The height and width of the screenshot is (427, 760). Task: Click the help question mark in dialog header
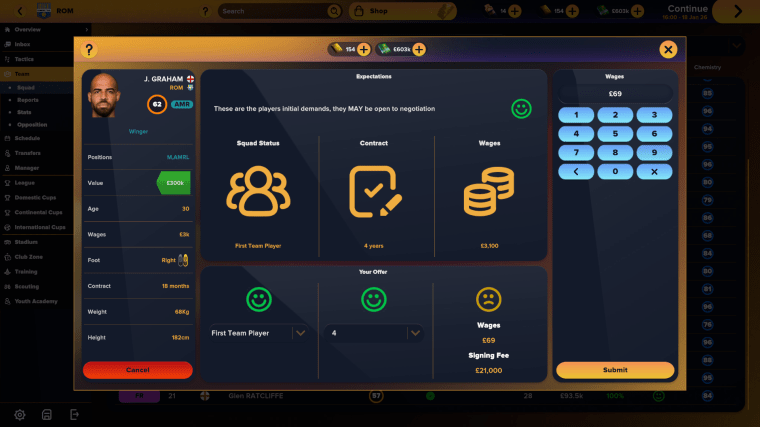point(89,49)
